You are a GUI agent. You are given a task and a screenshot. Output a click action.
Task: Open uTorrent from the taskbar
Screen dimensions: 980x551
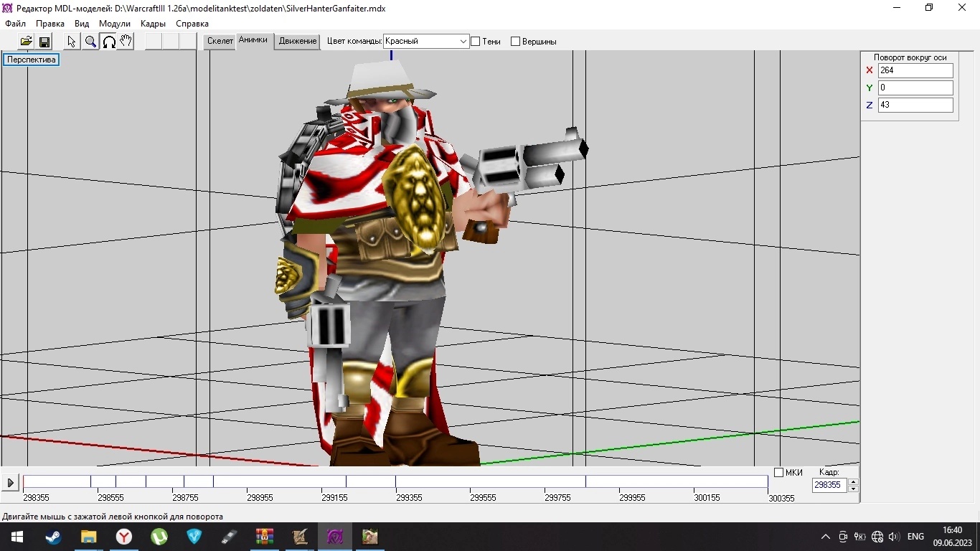point(159,537)
